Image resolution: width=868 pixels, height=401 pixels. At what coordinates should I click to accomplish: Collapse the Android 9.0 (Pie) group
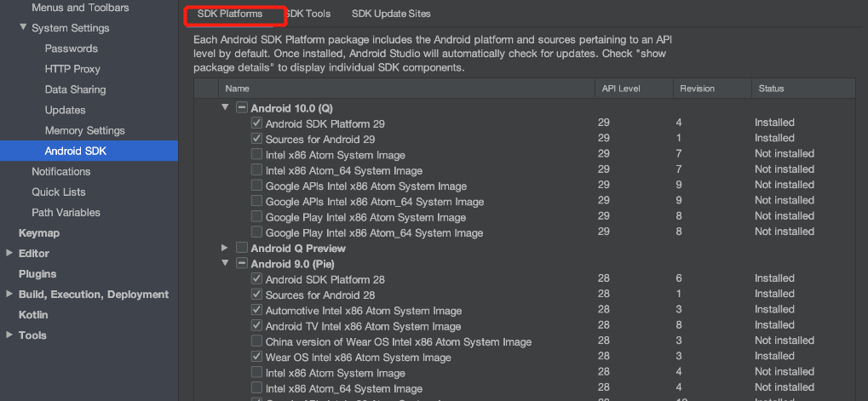(226, 264)
